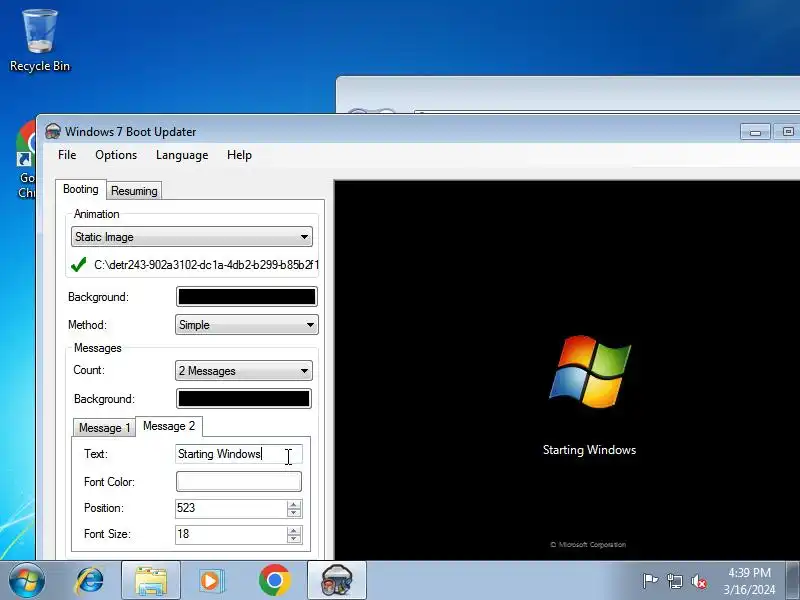Expand the Method Simple dropdown
The image size is (800, 600).
[246, 325]
